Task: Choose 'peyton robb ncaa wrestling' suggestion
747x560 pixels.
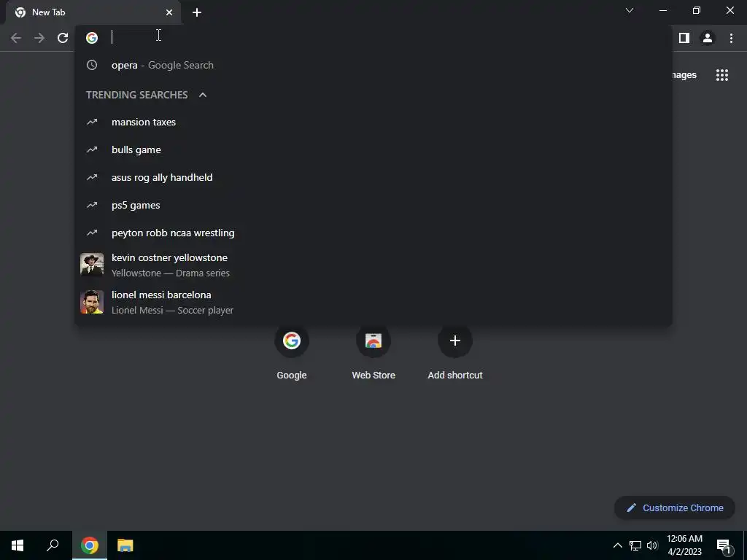Action: point(373,233)
